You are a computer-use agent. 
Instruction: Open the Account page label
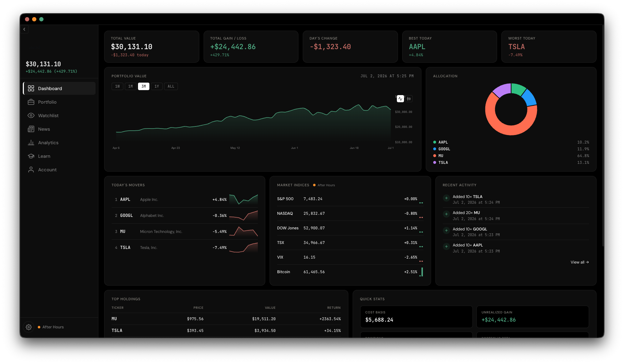(47, 170)
